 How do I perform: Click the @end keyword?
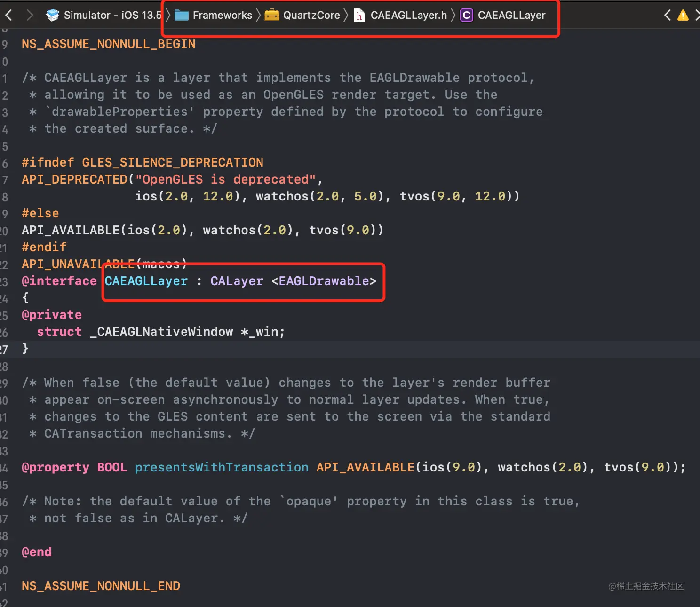tap(37, 552)
